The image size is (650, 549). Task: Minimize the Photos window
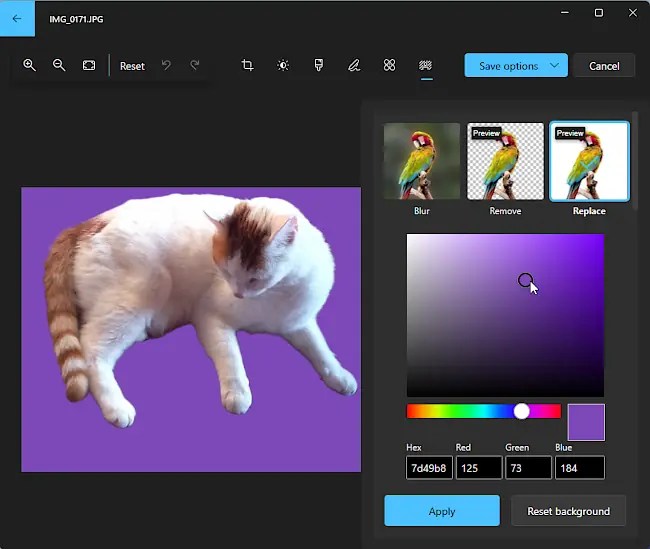[x=565, y=13]
